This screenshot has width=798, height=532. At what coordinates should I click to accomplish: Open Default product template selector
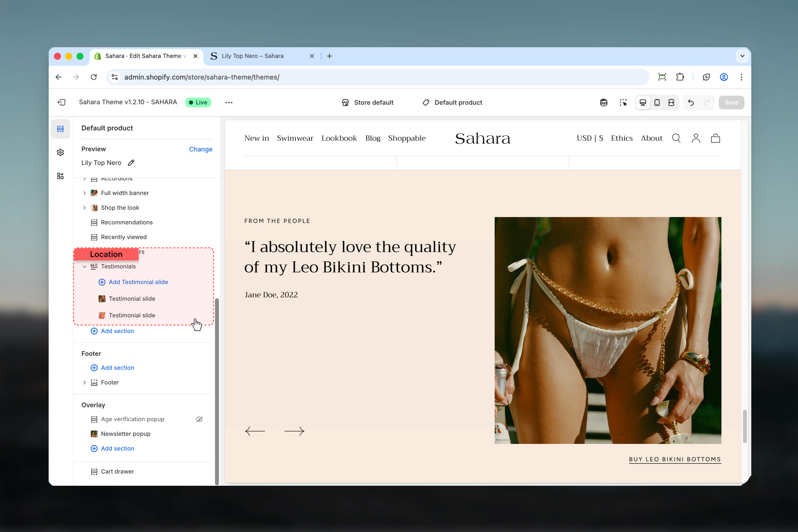point(453,102)
